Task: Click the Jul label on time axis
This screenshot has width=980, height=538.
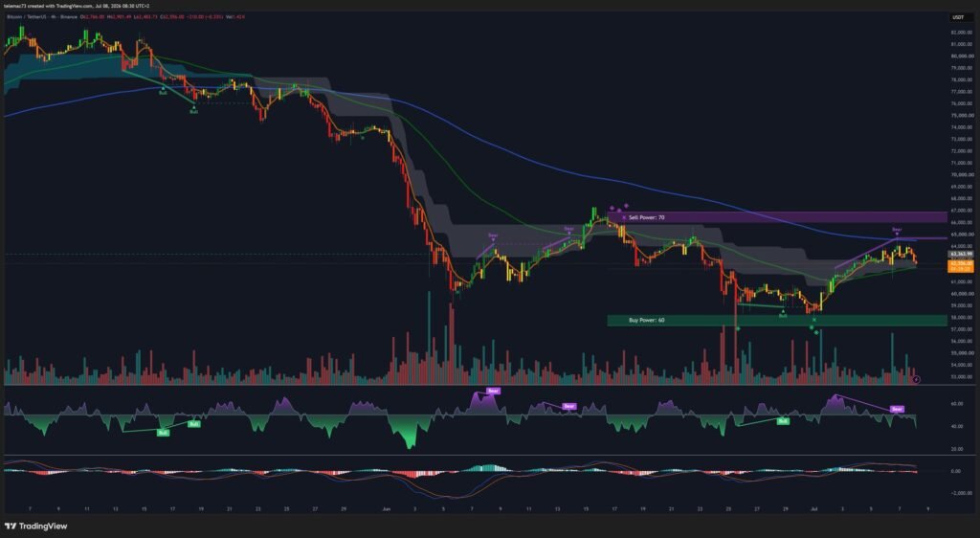Action: pyautogui.click(x=813, y=509)
